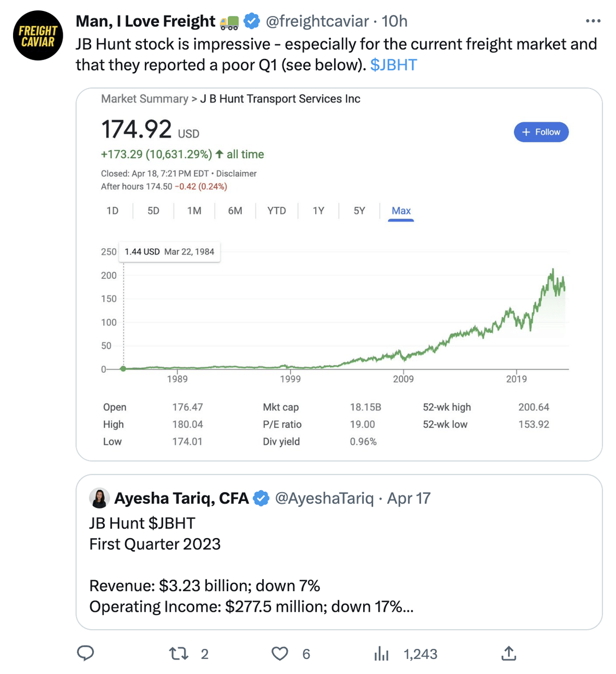Open the @freightcaviar handle

pyautogui.click(x=317, y=21)
